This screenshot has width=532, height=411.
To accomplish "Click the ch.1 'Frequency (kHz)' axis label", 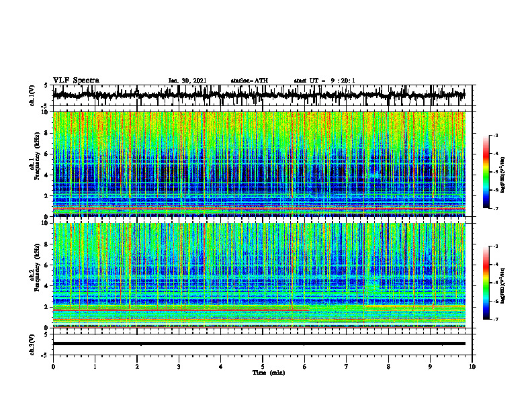I will 38,156.
